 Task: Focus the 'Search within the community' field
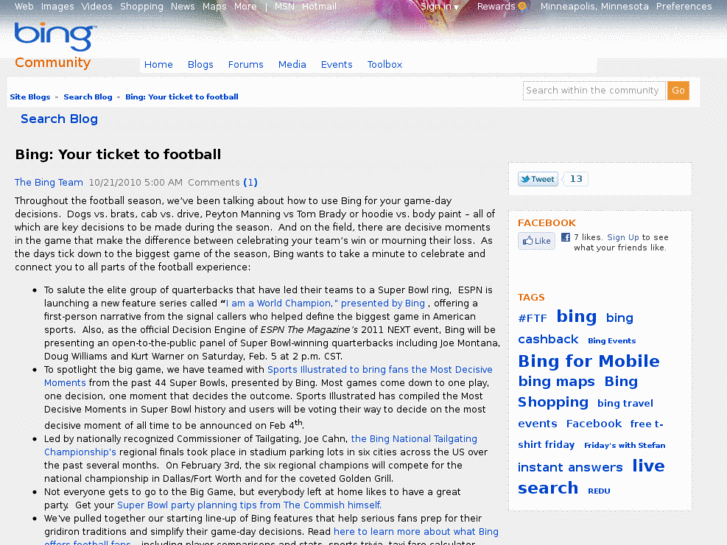pyautogui.click(x=594, y=90)
